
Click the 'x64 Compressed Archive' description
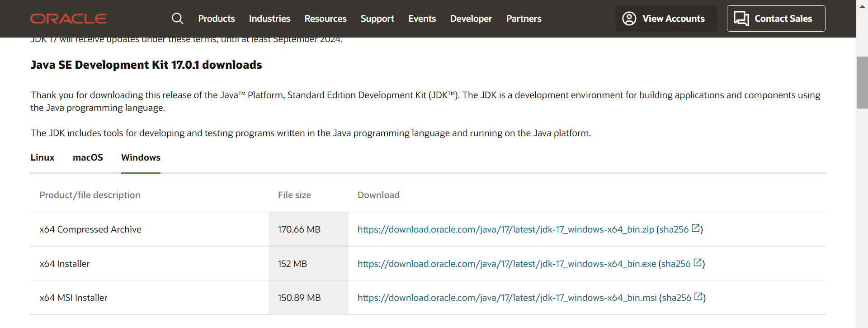pos(90,229)
